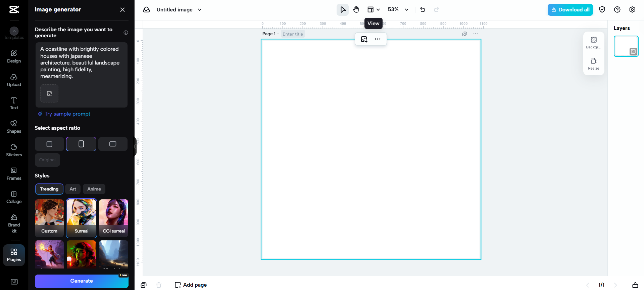Open the View layout dropdown

373,10
